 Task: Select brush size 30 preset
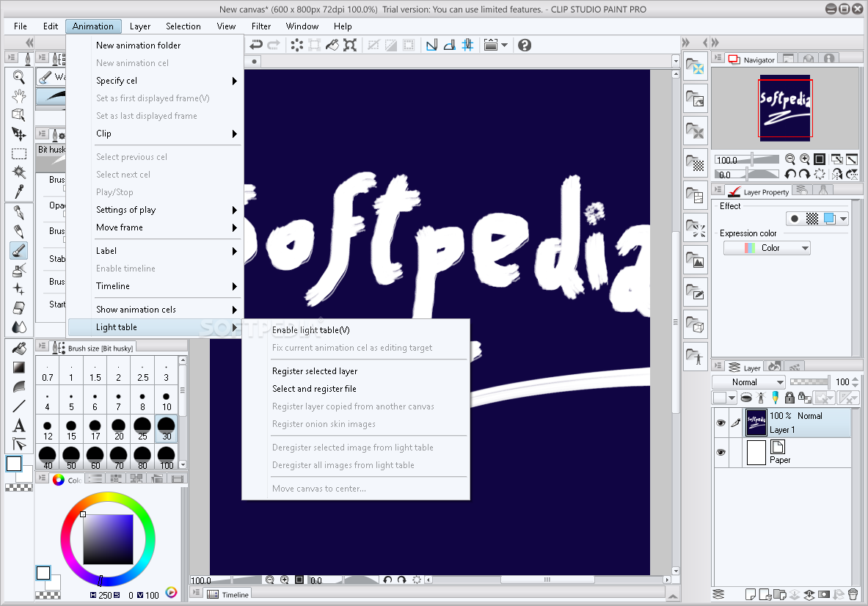[x=166, y=429]
